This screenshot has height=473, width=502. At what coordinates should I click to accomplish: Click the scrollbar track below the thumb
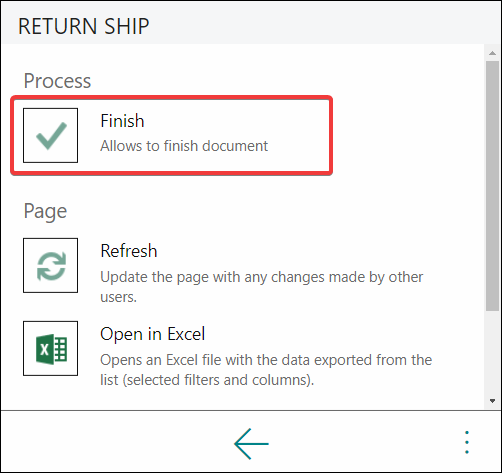point(492,353)
